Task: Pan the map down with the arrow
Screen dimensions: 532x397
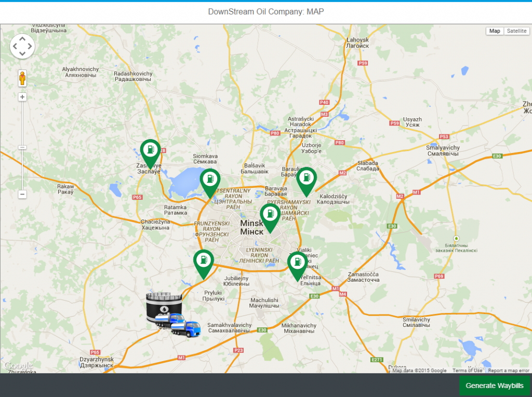Action: [22, 53]
